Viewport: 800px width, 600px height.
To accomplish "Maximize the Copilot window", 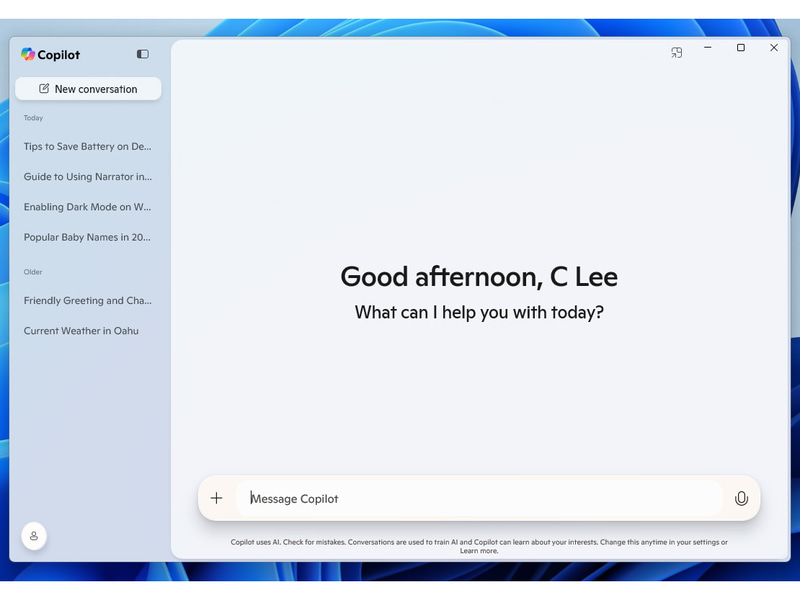I will point(741,47).
